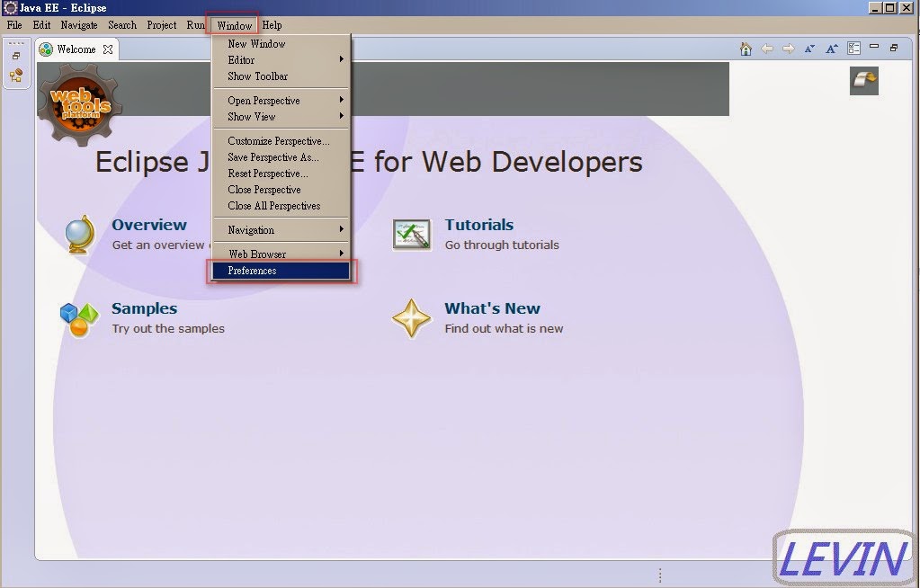Open the Help menu
This screenshot has height=588, width=920.
pyautogui.click(x=272, y=25)
